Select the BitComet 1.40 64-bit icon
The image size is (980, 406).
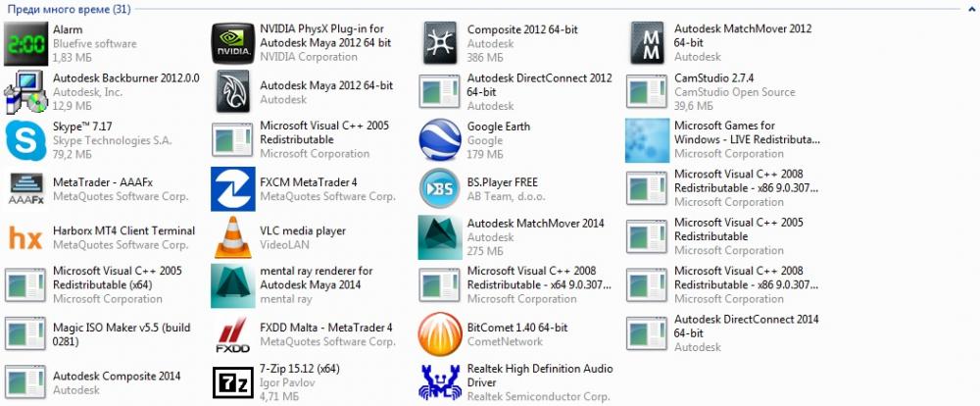(x=440, y=334)
